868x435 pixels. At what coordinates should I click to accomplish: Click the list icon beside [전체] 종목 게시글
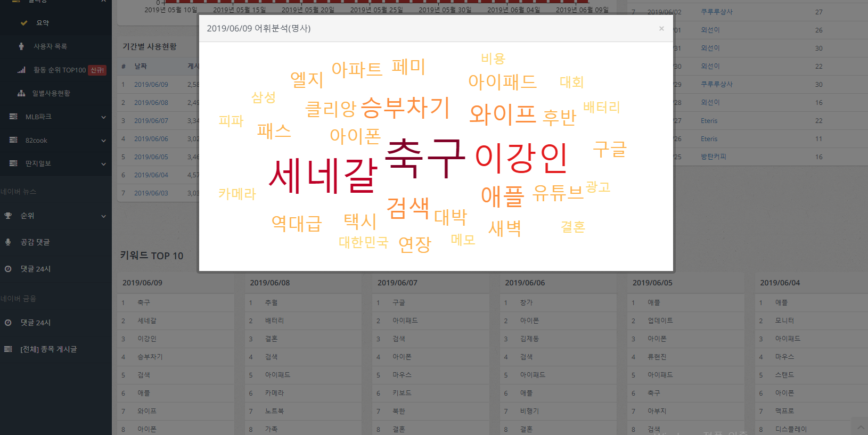(8, 349)
